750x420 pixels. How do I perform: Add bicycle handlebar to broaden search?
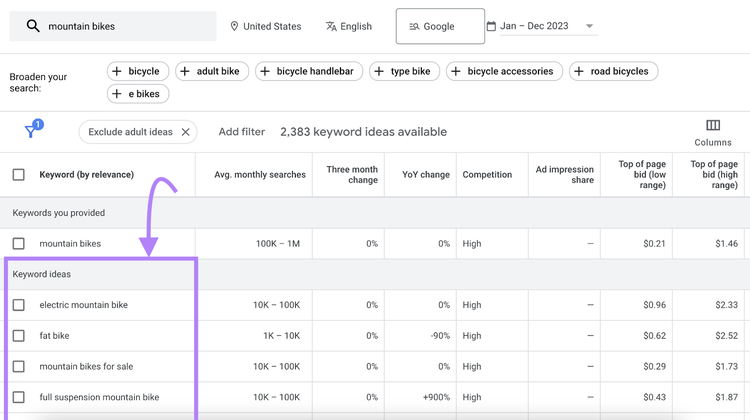point(309,71)
